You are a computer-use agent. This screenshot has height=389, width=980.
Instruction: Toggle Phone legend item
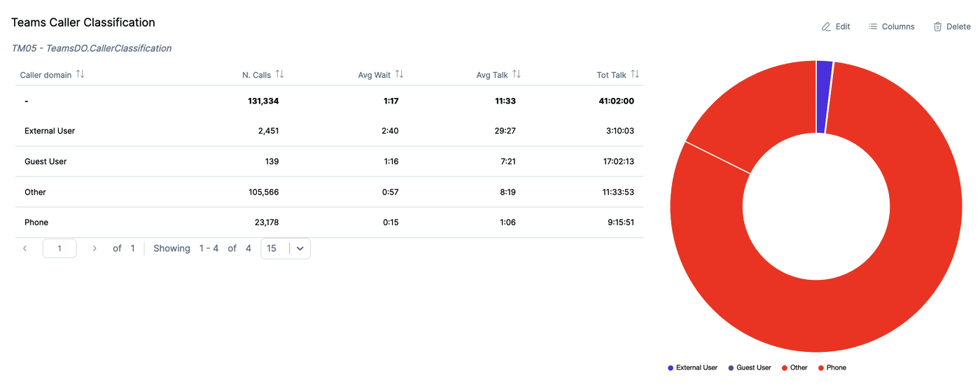[832, 367]
